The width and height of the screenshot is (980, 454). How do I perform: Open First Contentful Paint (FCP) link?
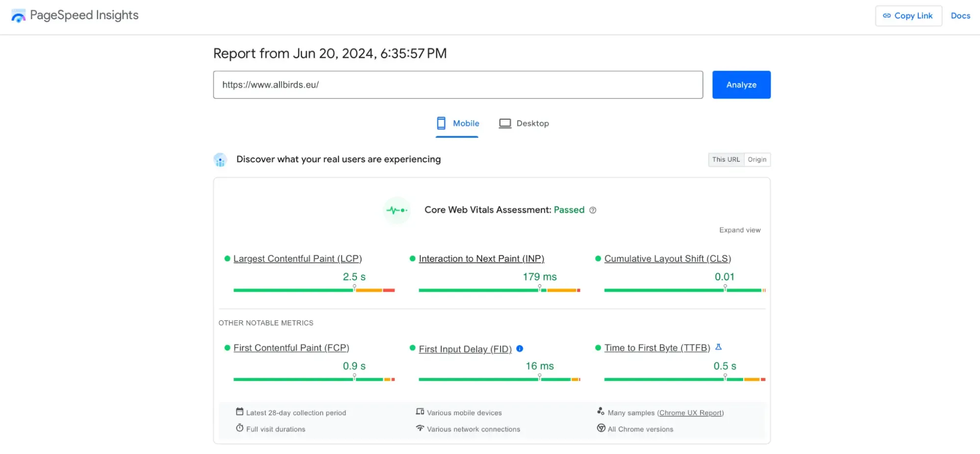tap(291, 348)
